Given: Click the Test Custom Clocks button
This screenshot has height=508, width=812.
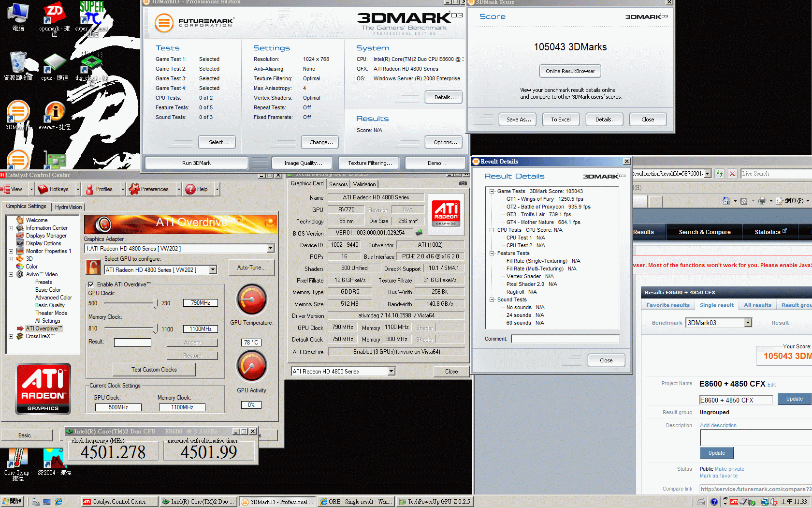Looking at the screenshot, I should [154, 370].
